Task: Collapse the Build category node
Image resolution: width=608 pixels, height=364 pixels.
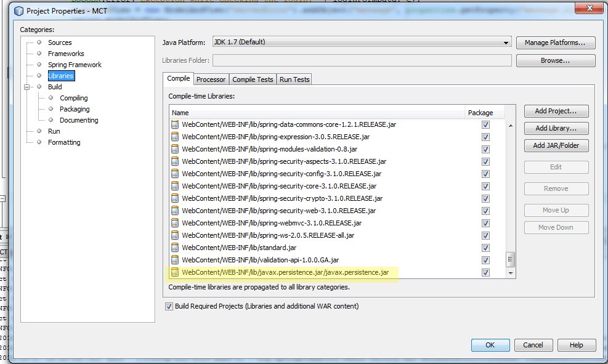Action: pos(26,87)
